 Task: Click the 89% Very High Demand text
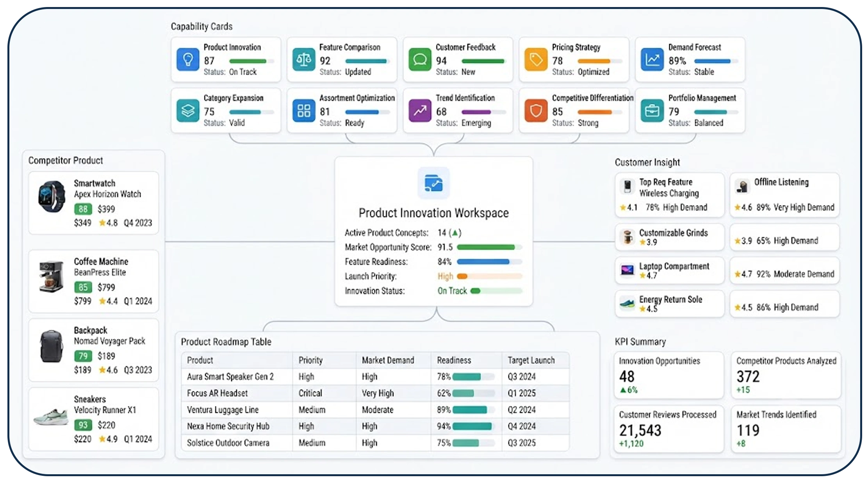coord(795,207)
